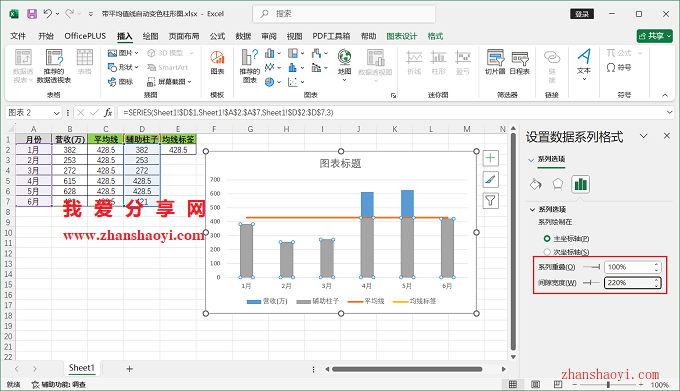Switch to the 图表设计 tab

(x=402, y=36)
